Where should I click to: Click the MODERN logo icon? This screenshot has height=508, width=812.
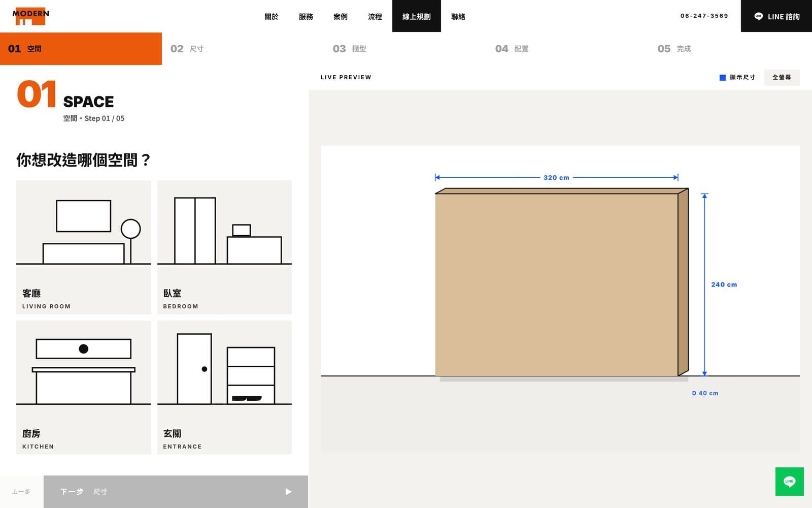[31, 17]
